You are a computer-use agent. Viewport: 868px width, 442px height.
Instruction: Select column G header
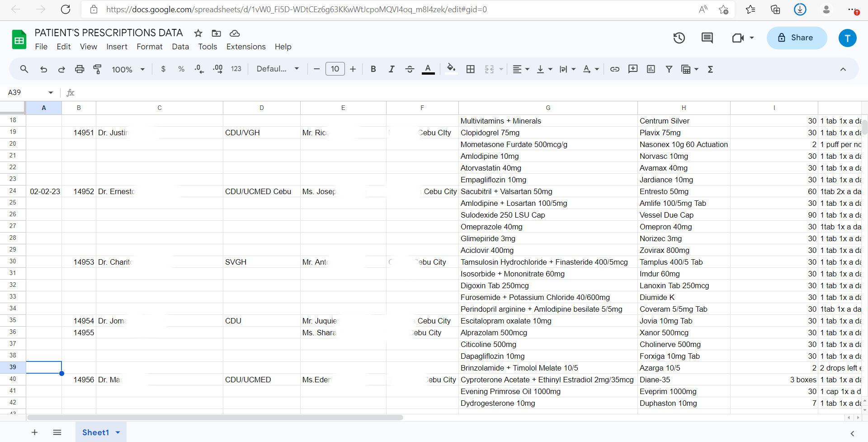click(548, 108)
